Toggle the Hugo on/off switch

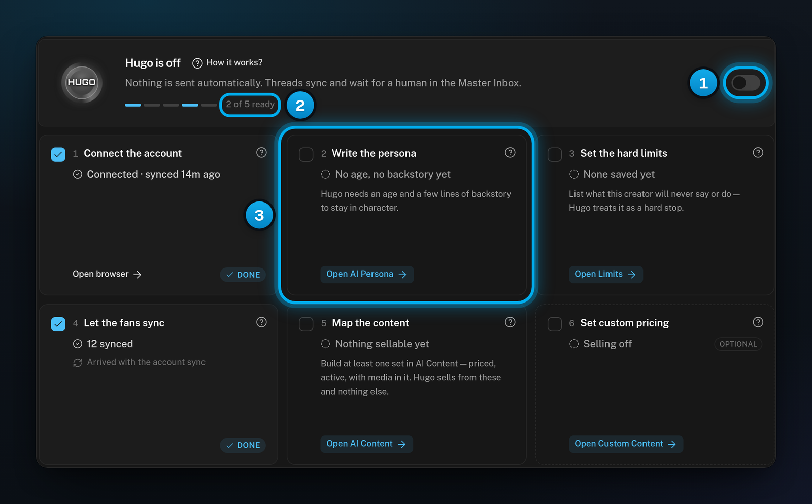click(746, 83)
